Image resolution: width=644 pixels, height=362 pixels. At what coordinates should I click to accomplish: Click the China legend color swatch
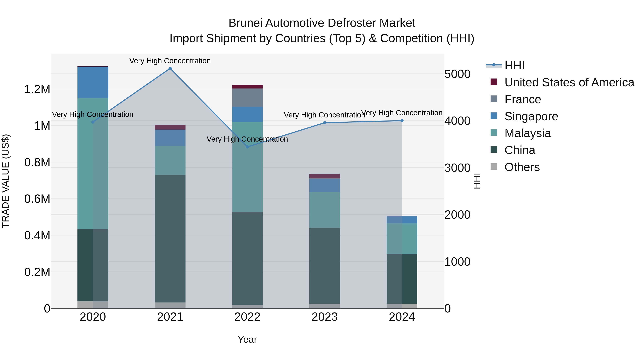pyautogui.click(x=494, y=150)
